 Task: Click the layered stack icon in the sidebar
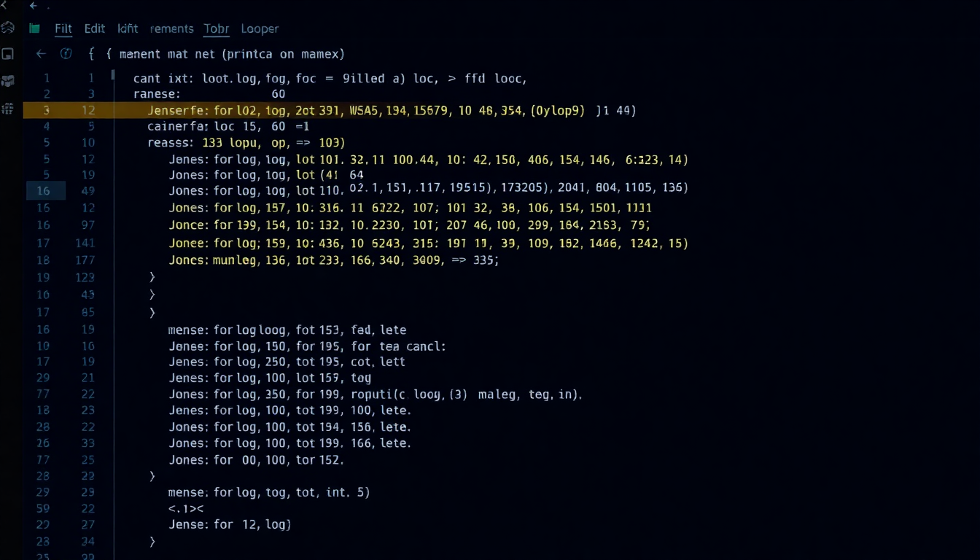(8, 28)
